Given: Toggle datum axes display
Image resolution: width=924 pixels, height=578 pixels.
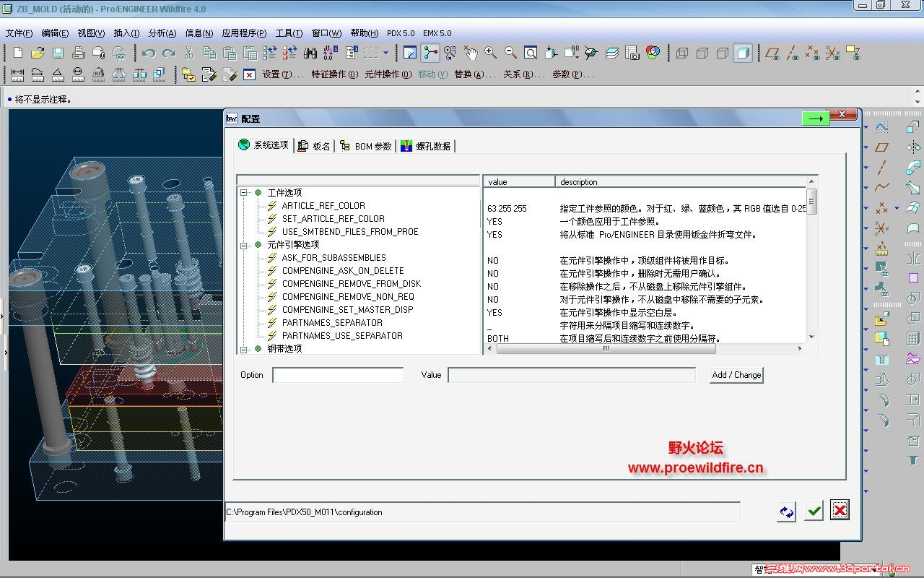Looking at the screenshot, I should tap(793, 53).
